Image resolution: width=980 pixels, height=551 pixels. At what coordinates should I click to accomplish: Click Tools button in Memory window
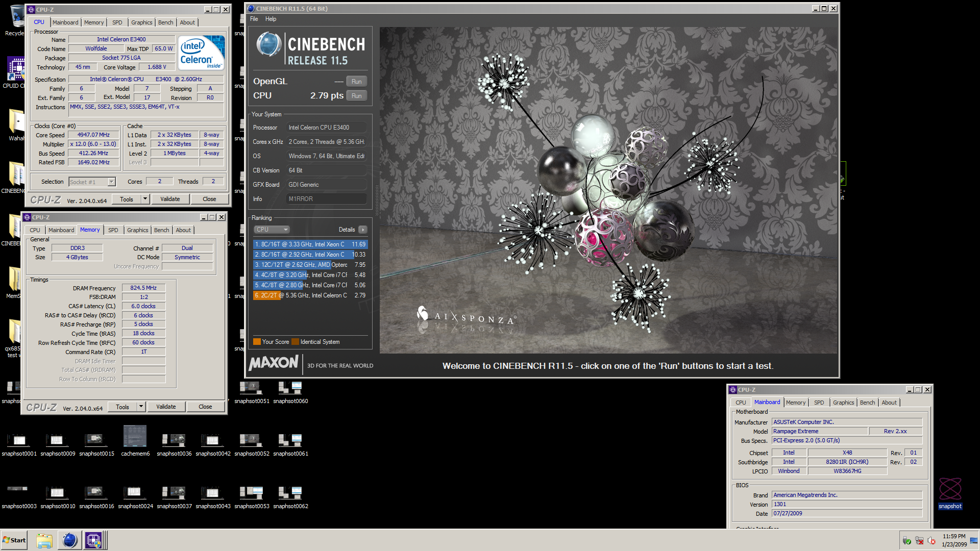122,407
